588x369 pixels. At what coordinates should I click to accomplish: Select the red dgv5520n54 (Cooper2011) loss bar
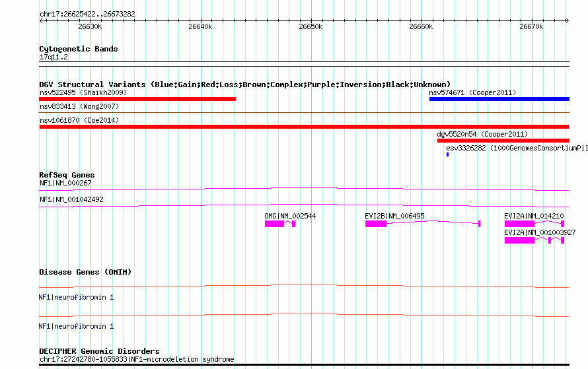(x=503, y=141)
